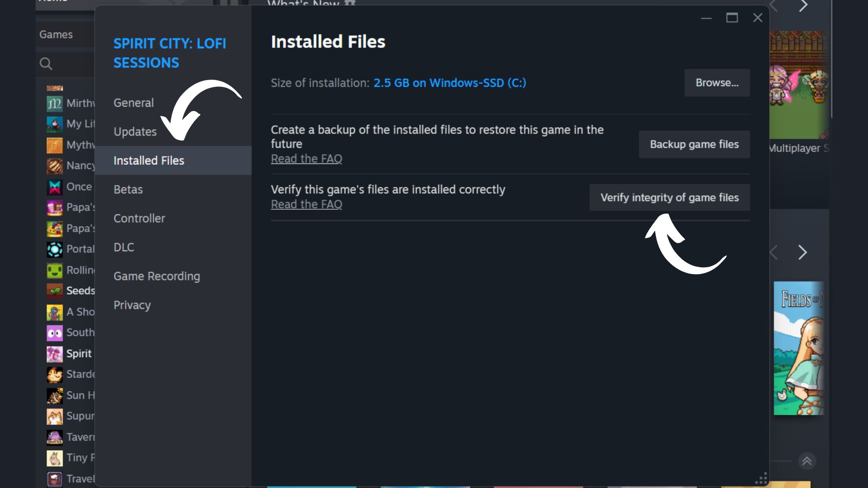Screen dimensions: 868x488
Task: Click the next arrow beside the Fields thumbnail
Action: pyautogui.click(x=802, y=252)
